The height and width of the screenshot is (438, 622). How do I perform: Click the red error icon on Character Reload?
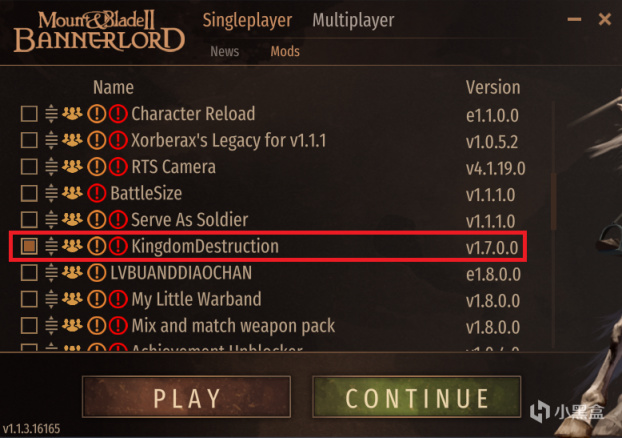118,114
